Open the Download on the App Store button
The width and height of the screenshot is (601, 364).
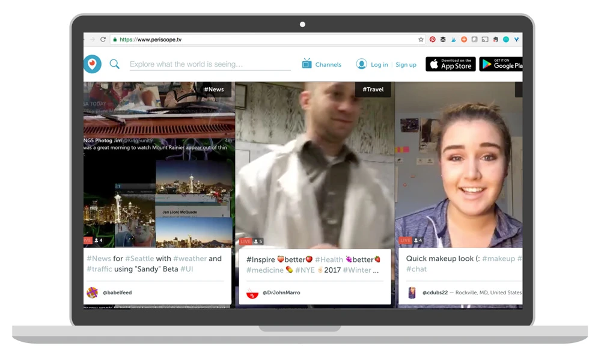[x=451, y=64]
